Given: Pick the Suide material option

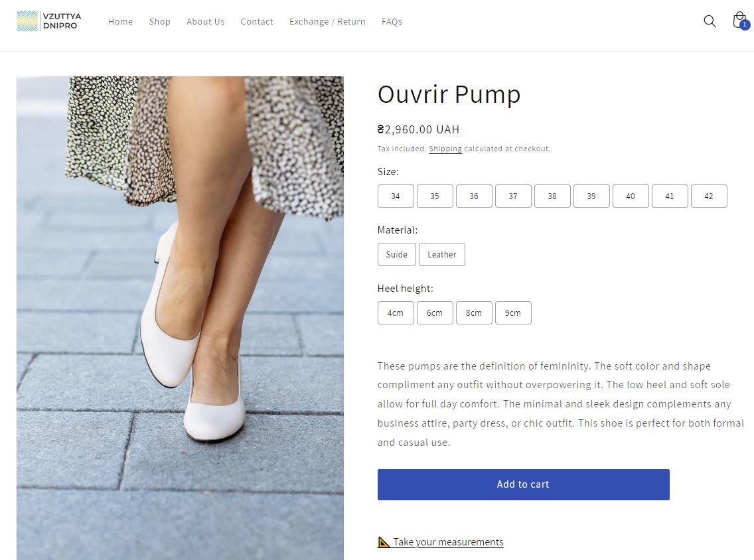Looking at the screenshot, I should tap(397, 254).
